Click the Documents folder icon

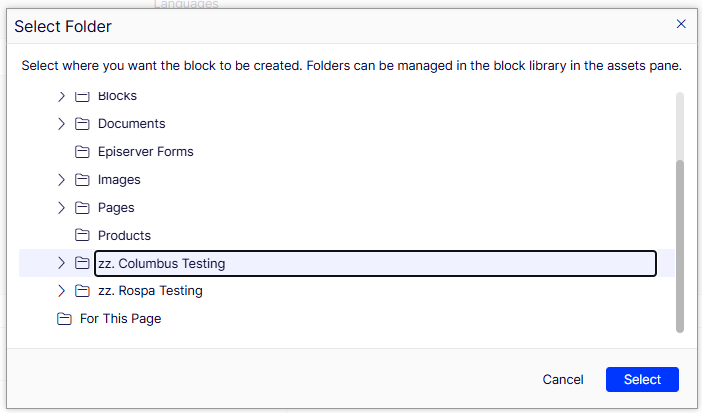pyautogui.click(x=82, y=124)
